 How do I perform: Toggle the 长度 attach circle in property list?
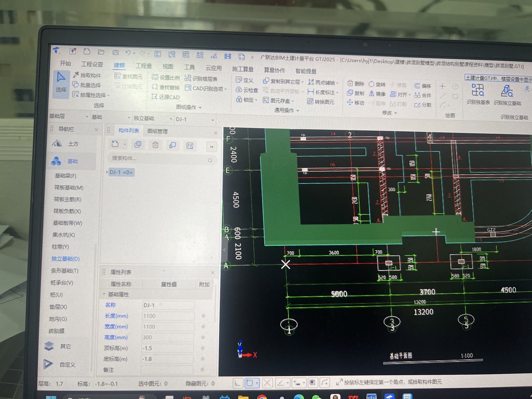203,316
